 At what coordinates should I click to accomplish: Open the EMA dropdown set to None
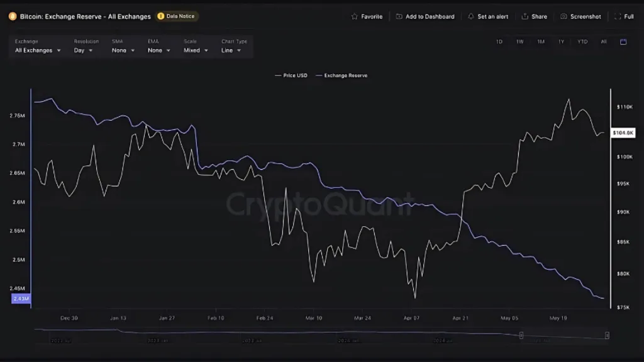point(158,50)
